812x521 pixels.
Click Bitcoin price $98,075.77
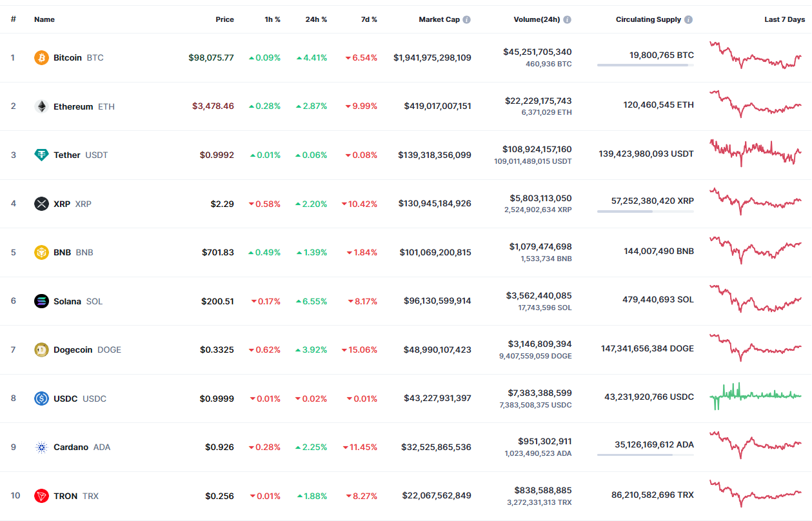(x=211, y=57)
